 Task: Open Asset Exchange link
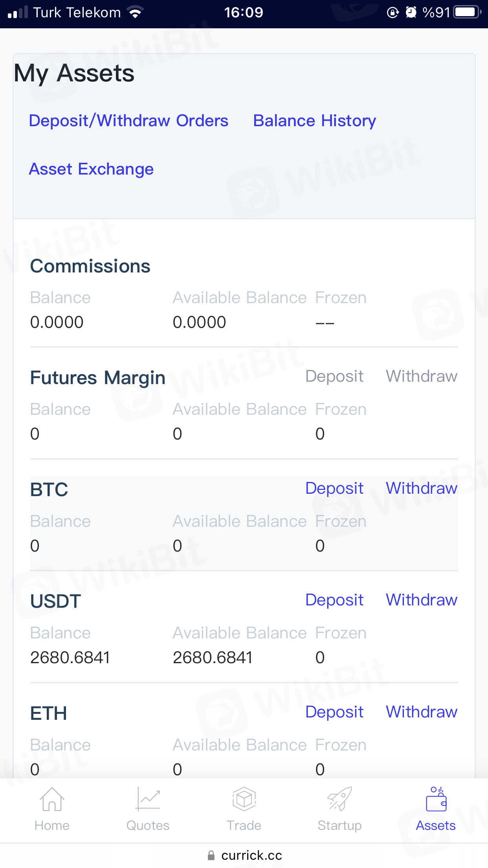coord(91,169)
